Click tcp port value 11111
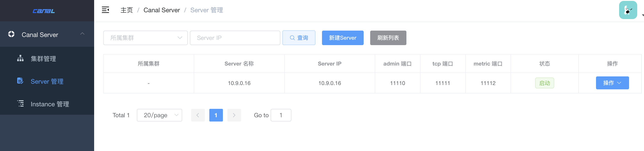Image resolution: width=644 pixels, height=151 pixels. (x=443, y=83)
